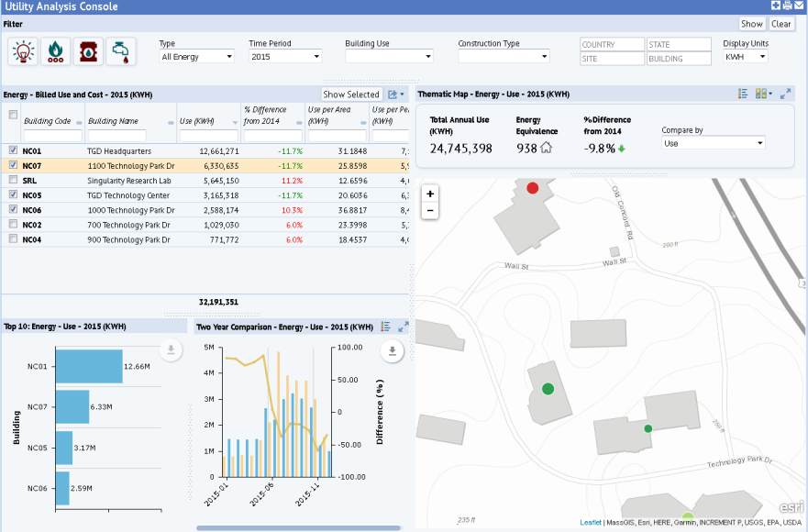This screenshot has height=532, width=808.
Task: Select the electricity light bulb filter icon
Action: [23, 51]
